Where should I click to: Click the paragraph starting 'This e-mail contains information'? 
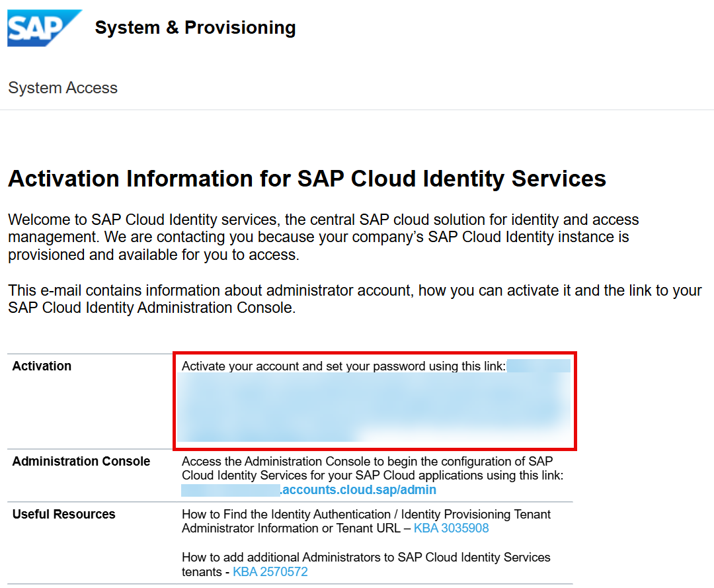(x=355, y=299)
